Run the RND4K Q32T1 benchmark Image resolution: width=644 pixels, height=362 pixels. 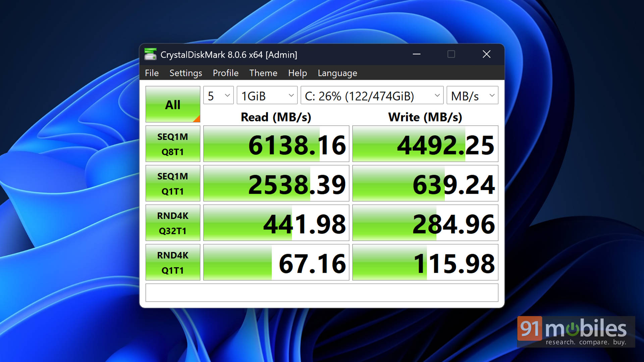tap(173, 223)
